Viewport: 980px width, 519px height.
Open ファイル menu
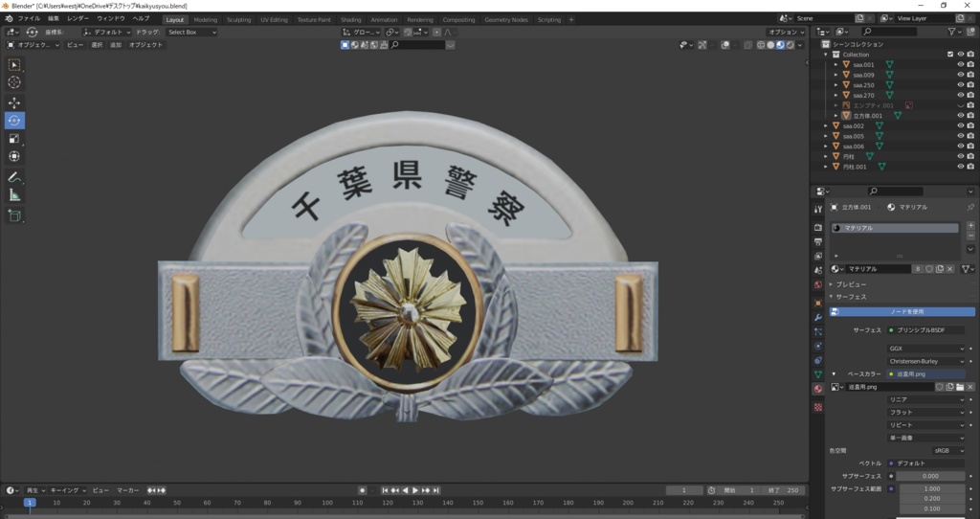pos(29,19)
